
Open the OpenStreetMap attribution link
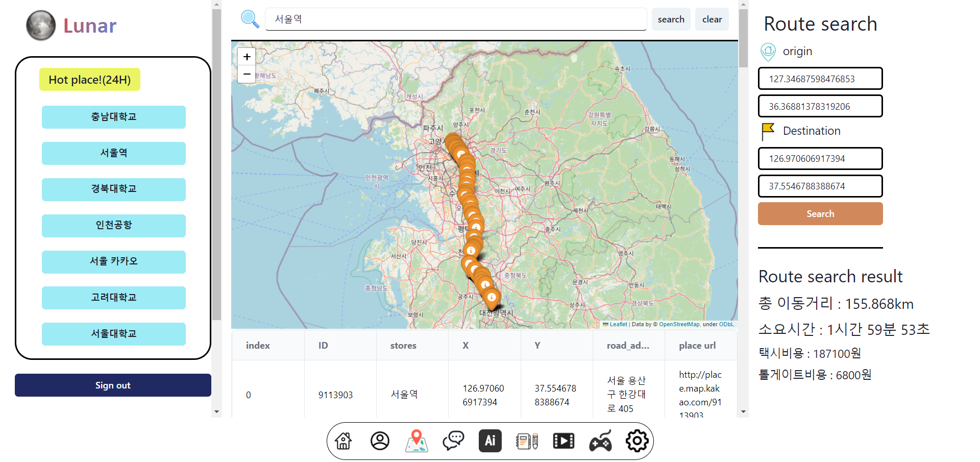[679, 324]
